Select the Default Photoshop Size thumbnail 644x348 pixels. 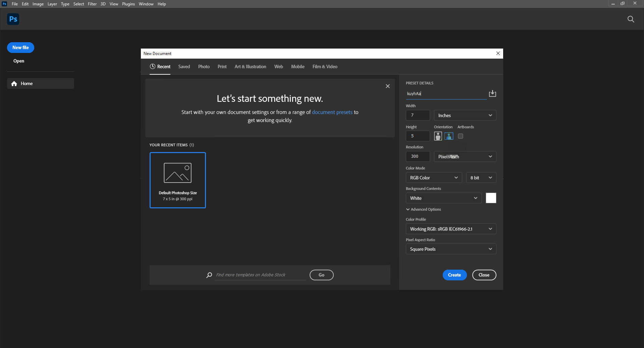178,180
